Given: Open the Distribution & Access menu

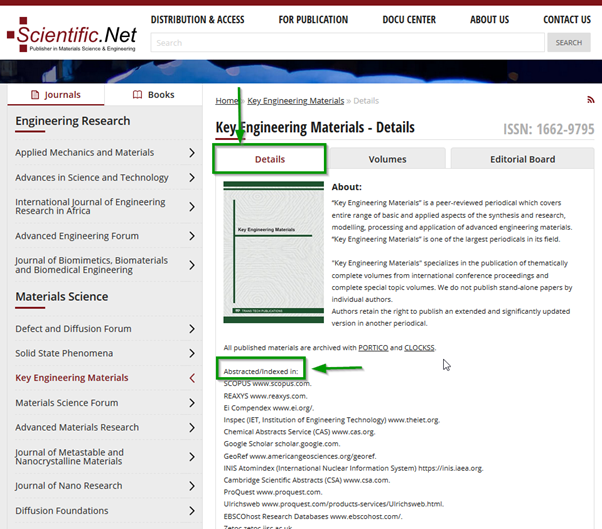Looking at the screenshot, I should [197, 20].
